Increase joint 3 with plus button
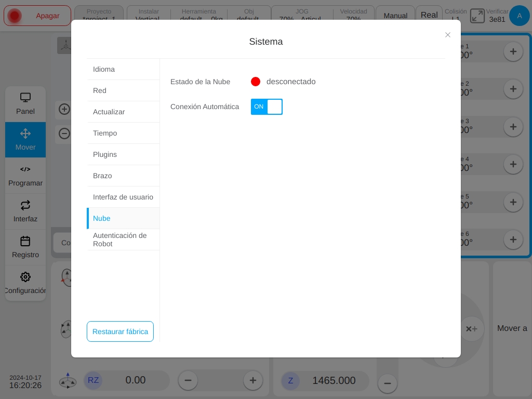 (x=513, y=127)
